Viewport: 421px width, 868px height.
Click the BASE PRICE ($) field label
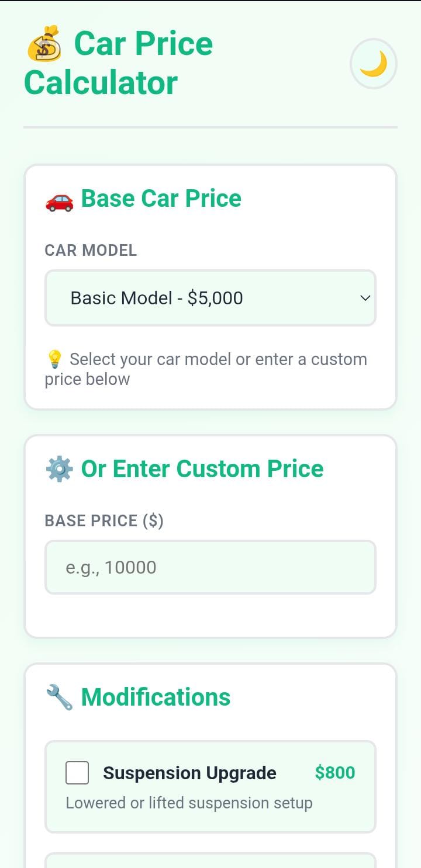104,520
